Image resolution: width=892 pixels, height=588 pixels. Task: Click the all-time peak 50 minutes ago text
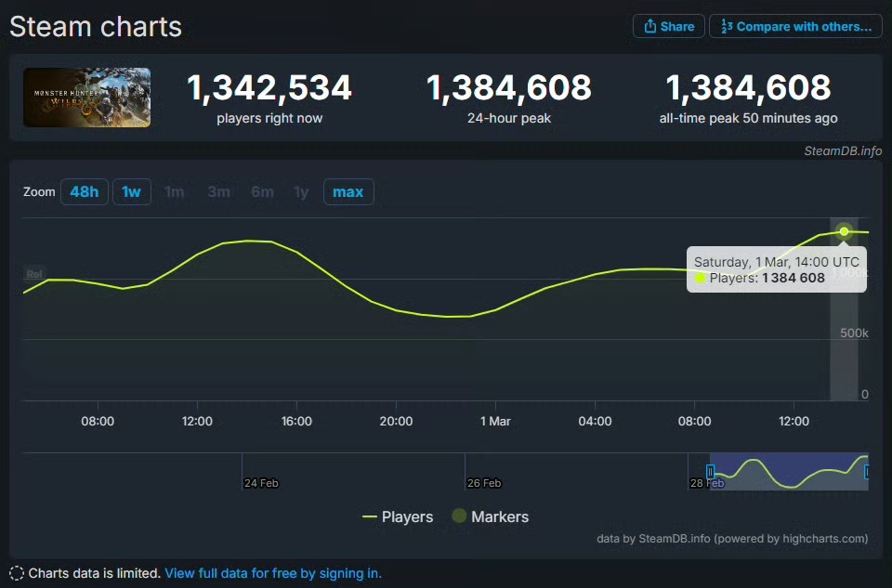tap(748, 118)
